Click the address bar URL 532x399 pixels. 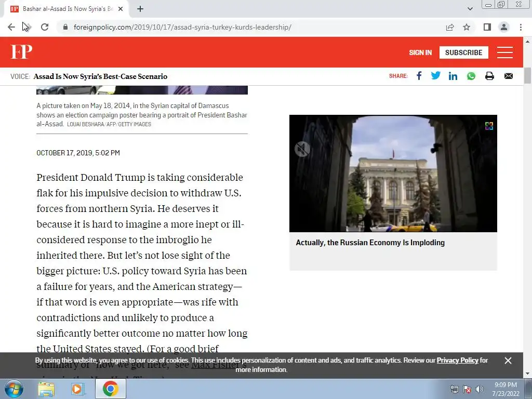[x=182, y=27]
